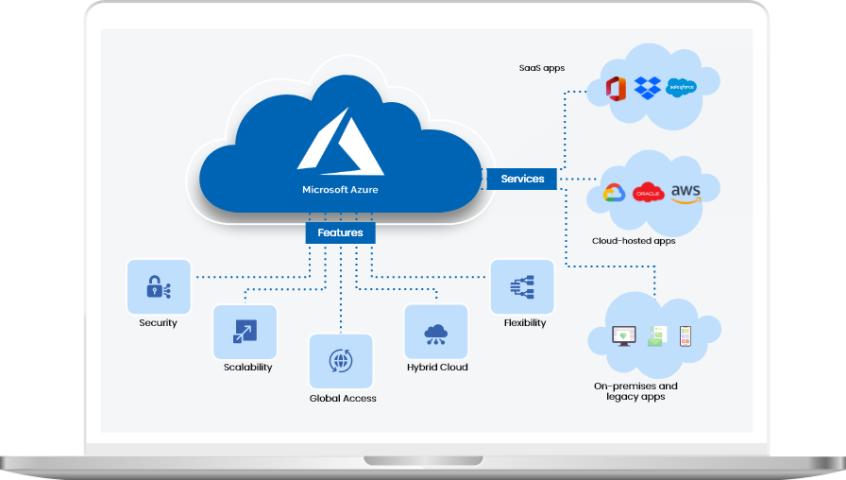Screen dimensions: 846x480
Task: Open the Scalability expand-arrow icon
Action: pyautogui.click(x=245, y=332)
